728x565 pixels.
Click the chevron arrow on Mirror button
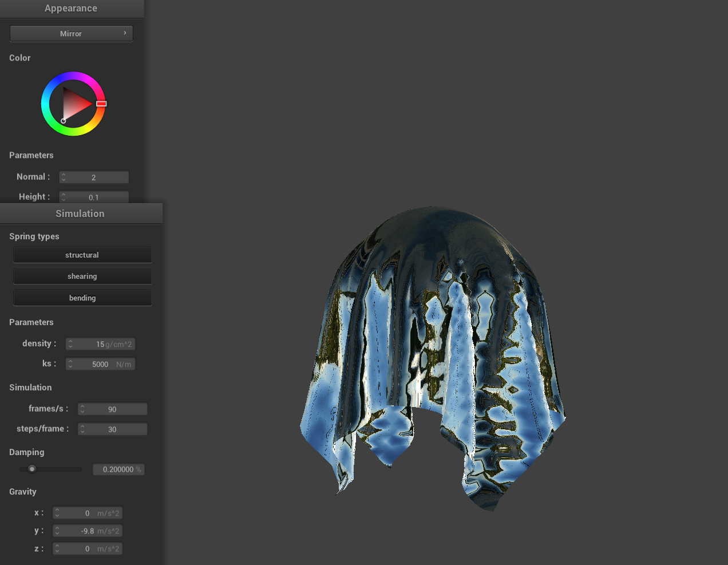click(x=125, y=33)
